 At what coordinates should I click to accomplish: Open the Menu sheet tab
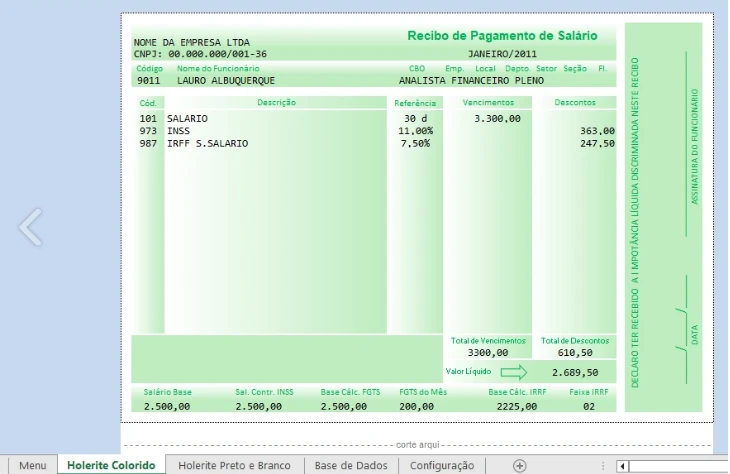pos(32,465)
